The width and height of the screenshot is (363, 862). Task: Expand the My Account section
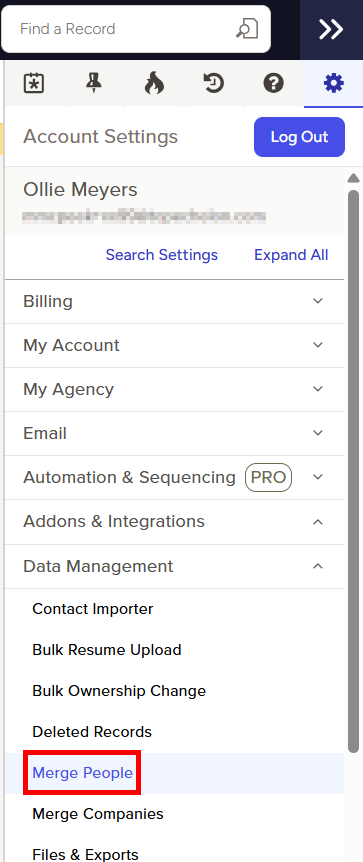pos(174,345)
